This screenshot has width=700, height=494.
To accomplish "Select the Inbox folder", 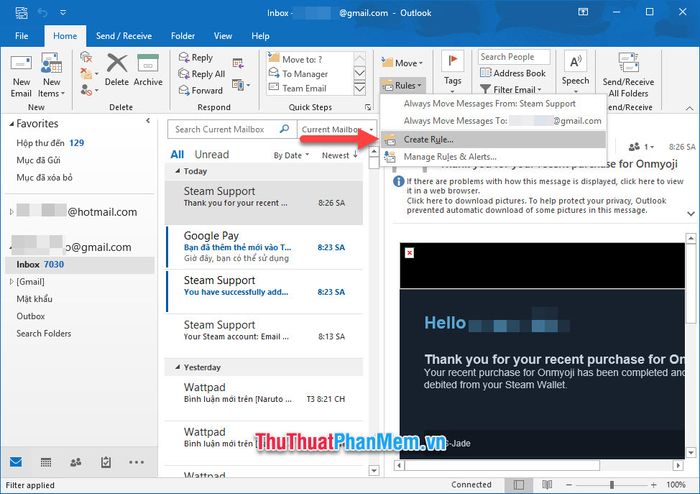I will (80, 264).
